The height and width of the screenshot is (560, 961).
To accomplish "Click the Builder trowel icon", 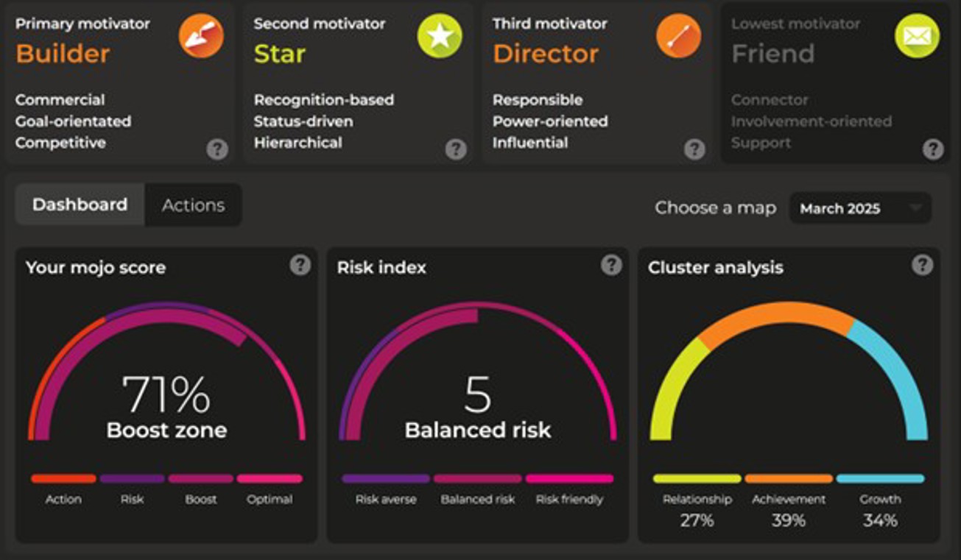I will tap(201, 36).
